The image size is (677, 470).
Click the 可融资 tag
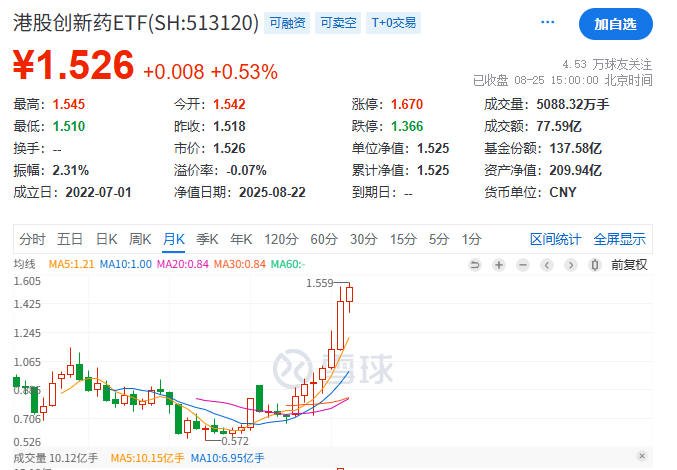(x=287, y=23)
